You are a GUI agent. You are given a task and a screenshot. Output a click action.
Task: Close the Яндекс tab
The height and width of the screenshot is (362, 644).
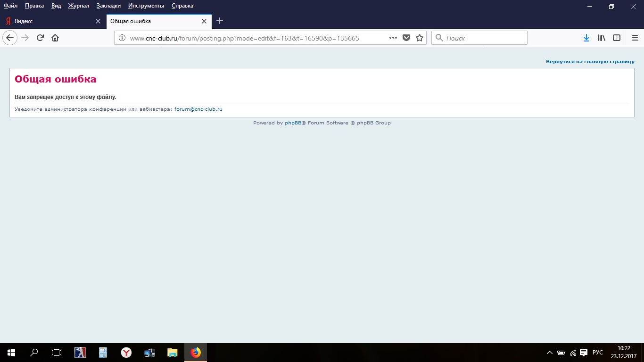(x=98, y=21)
